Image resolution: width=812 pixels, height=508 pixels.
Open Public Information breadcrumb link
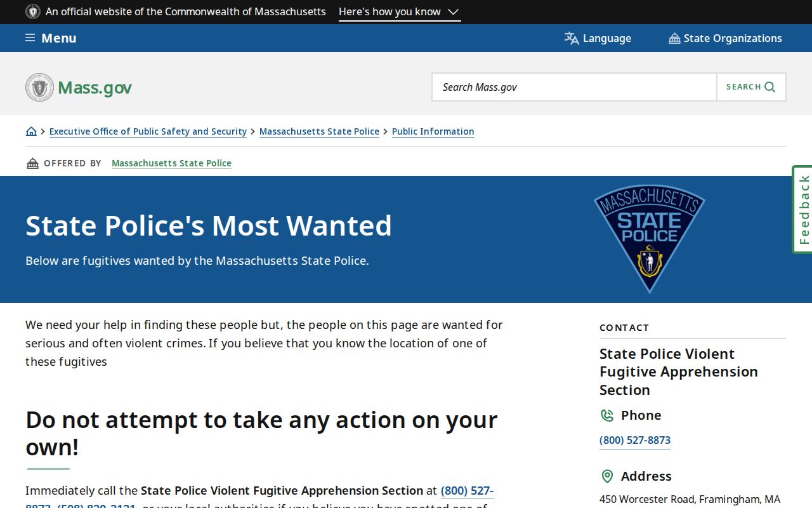tap(433, 131)
